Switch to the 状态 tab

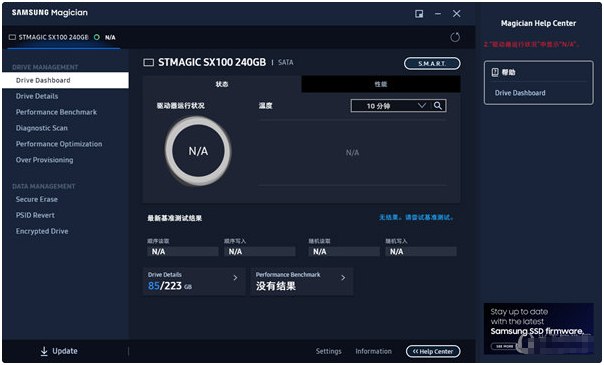222,84
